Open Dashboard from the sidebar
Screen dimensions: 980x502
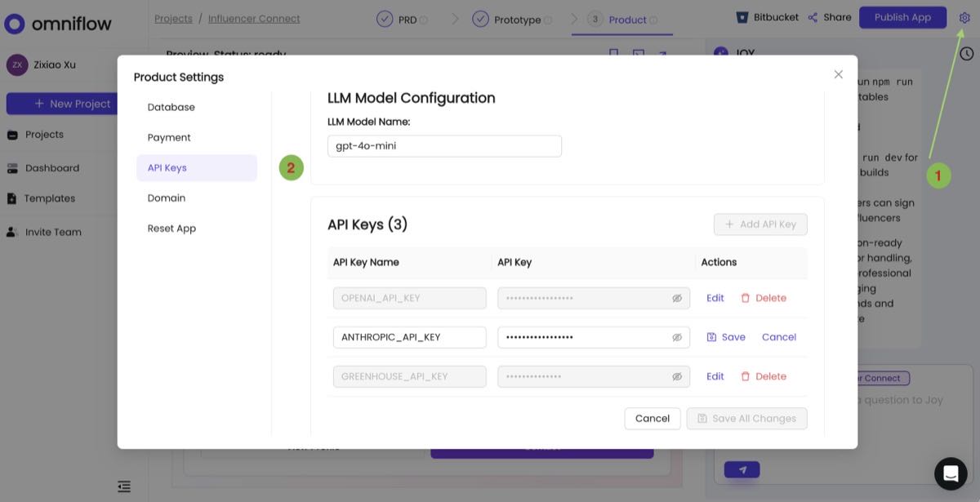pos(52,167)
